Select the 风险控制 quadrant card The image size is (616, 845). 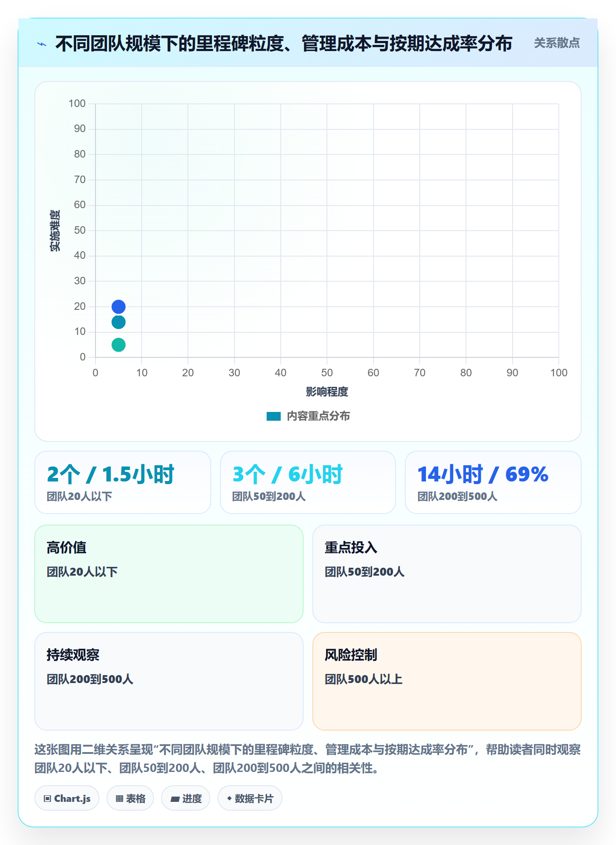447,681
